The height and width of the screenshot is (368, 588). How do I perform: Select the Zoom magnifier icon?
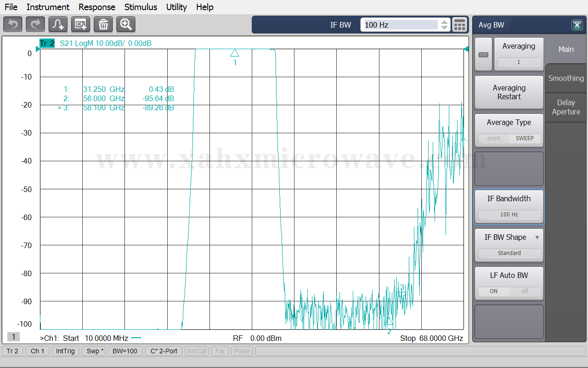(x=126, y=24)
